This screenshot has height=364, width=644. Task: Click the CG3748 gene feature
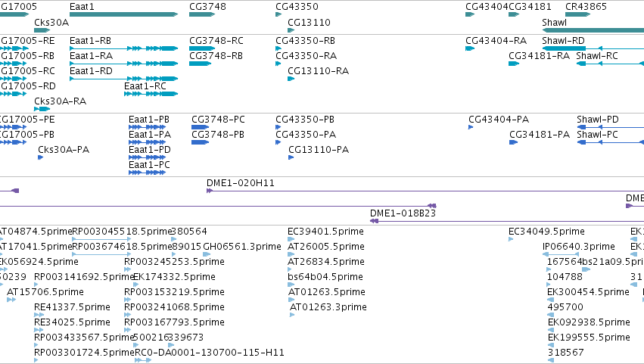(x=202, y=14)
